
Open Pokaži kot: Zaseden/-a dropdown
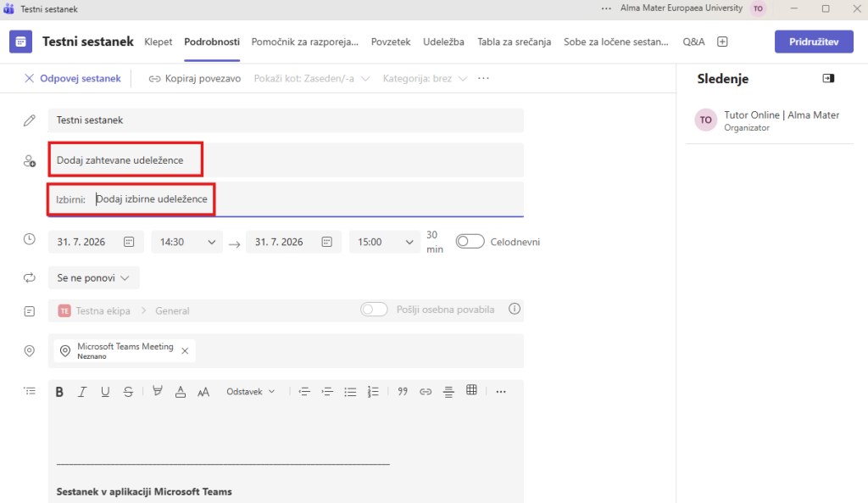click(312, 79)
